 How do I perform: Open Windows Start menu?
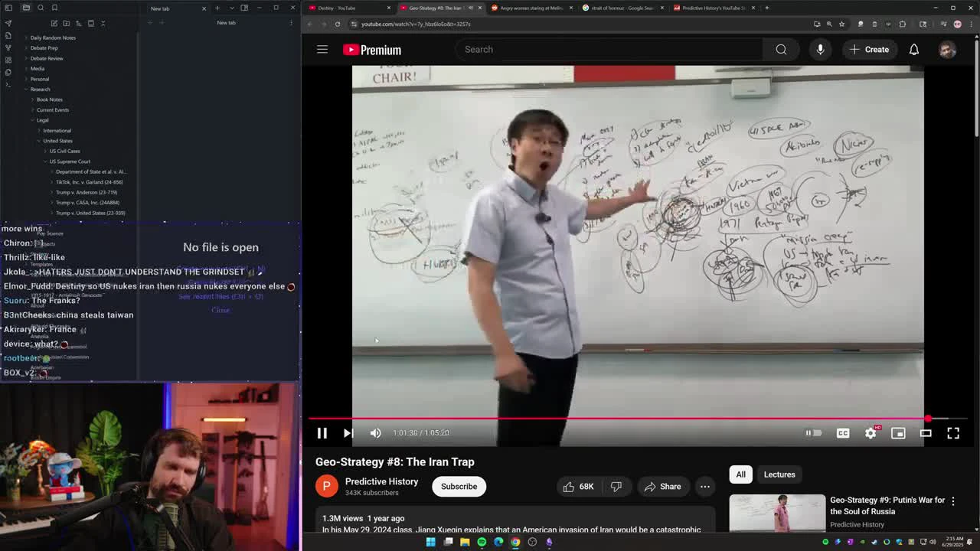pyautogui.click(x=430, y=542)
